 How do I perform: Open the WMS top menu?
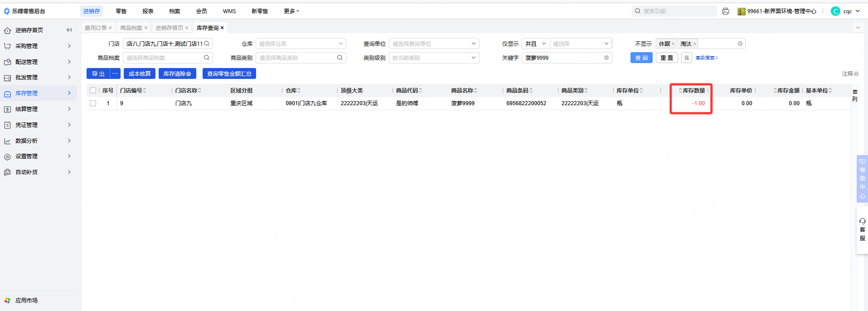coord(229,11)
